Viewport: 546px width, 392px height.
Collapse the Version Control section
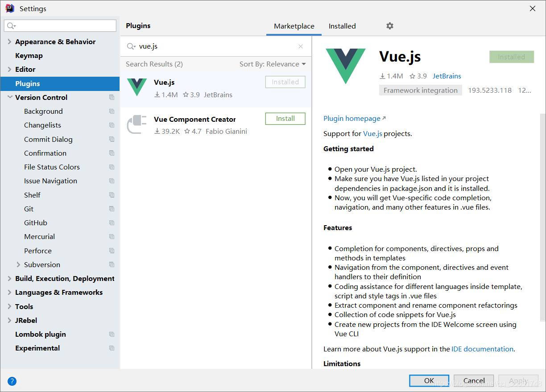point(9,97)
